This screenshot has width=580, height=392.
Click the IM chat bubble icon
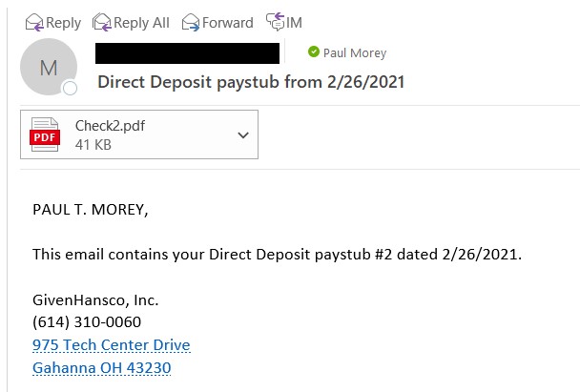pyautogui.click(x=276, y=21)
